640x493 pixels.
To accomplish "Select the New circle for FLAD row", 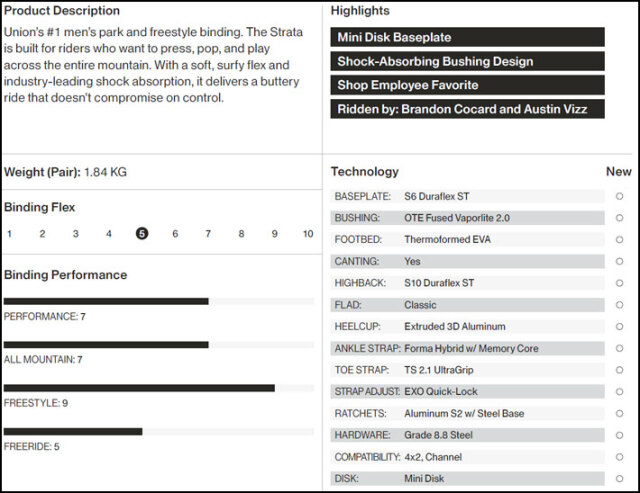I will 619,305.
